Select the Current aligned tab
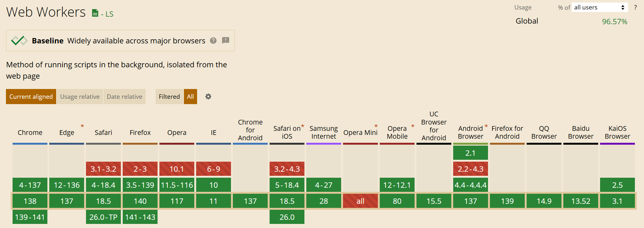The height and width of the screenshot is (228, 644). pos(31,97)
